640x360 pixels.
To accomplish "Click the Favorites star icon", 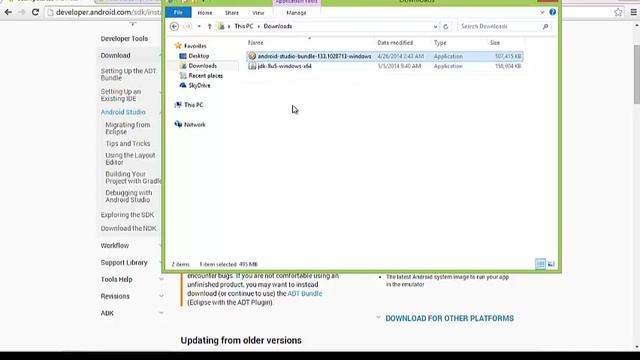I will (178, 46).
